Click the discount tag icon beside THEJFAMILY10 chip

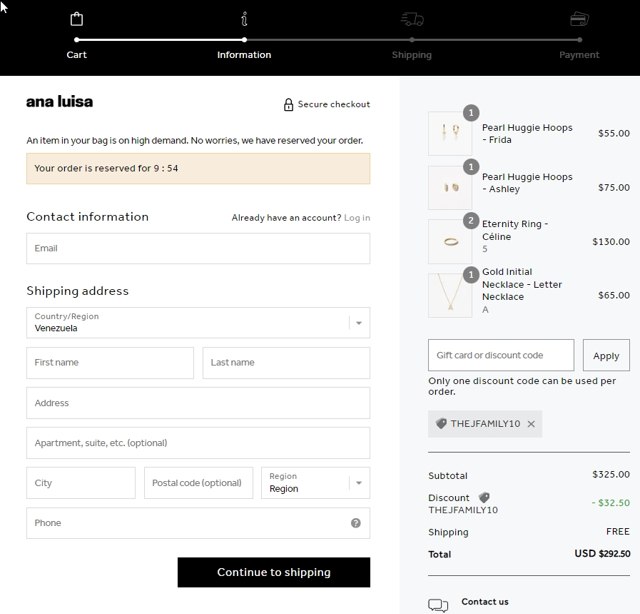[441, 423]
